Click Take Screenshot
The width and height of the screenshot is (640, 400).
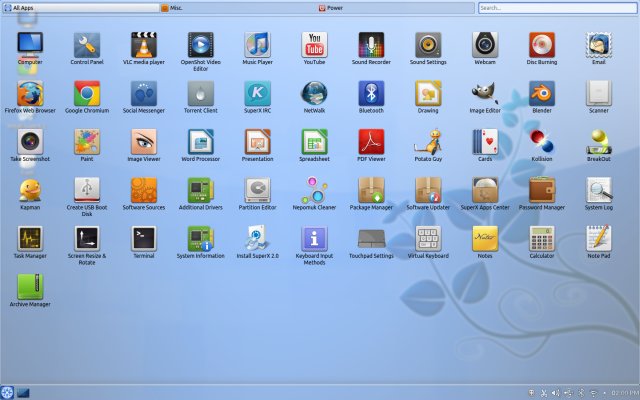coord(30,142)
